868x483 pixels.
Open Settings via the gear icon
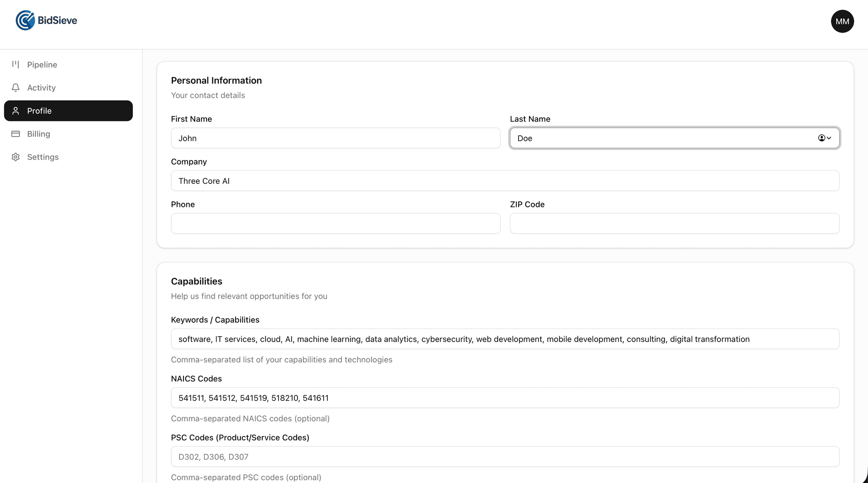15,157
